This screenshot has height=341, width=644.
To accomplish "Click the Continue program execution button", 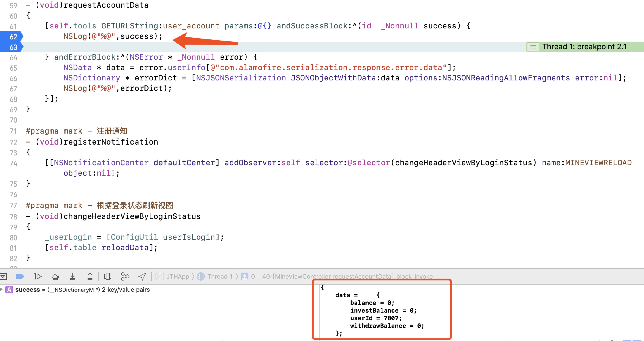I will [x=37, y=276].
